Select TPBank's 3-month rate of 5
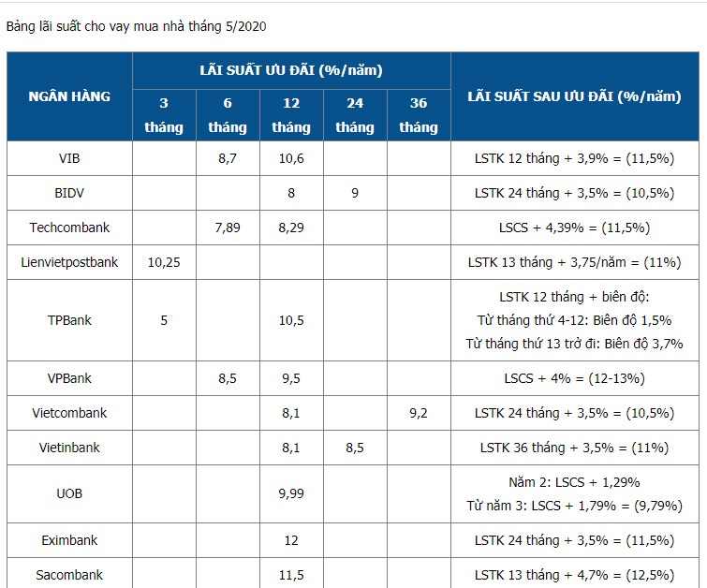707x588 pixels. [164, 320]
